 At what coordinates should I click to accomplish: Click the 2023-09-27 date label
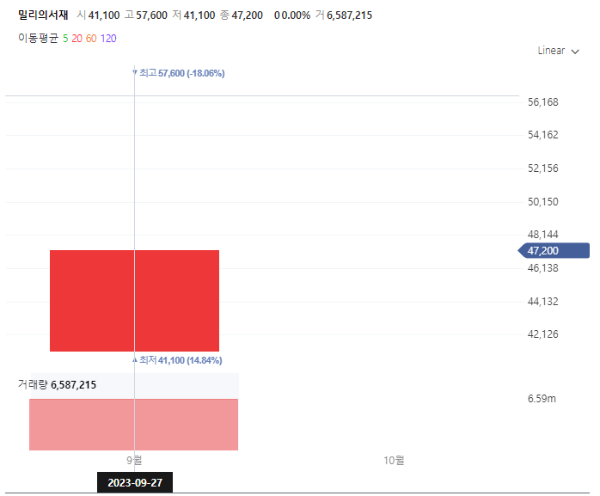point(135,483)
